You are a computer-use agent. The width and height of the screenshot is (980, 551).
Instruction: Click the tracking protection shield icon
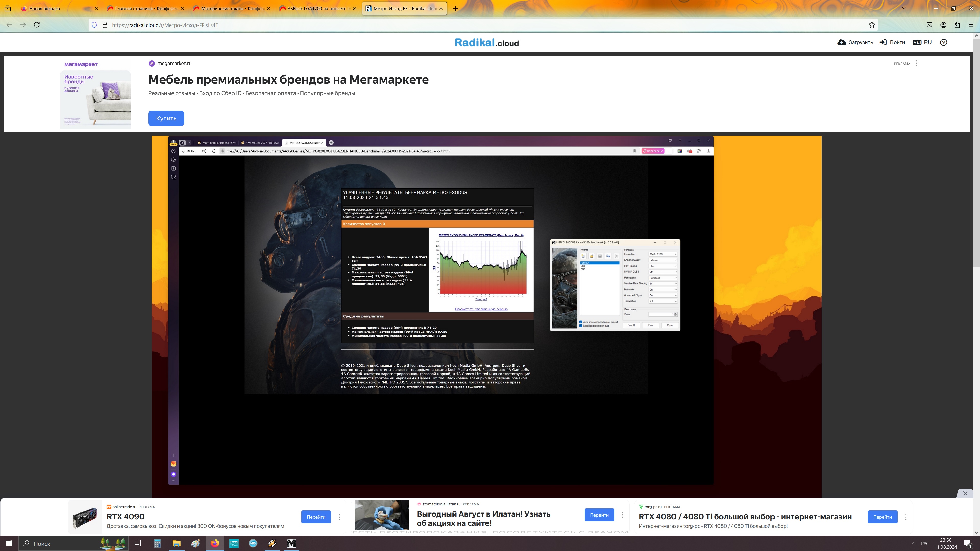(x=94, y=25)
